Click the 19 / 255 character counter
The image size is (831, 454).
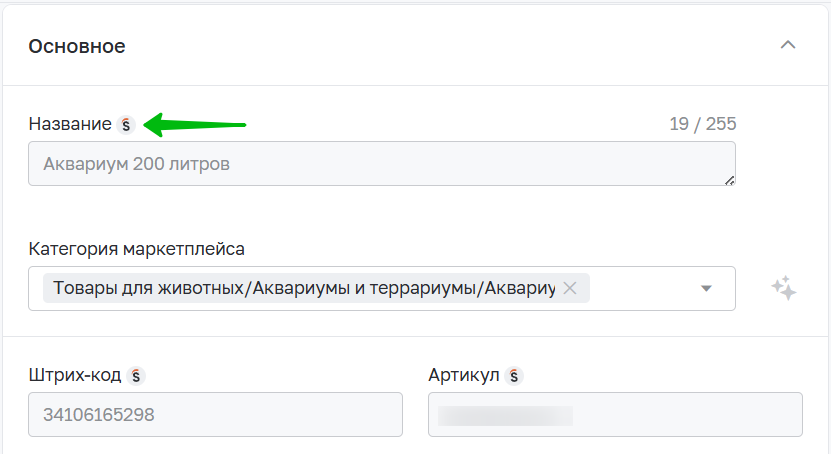coord(702,125)
